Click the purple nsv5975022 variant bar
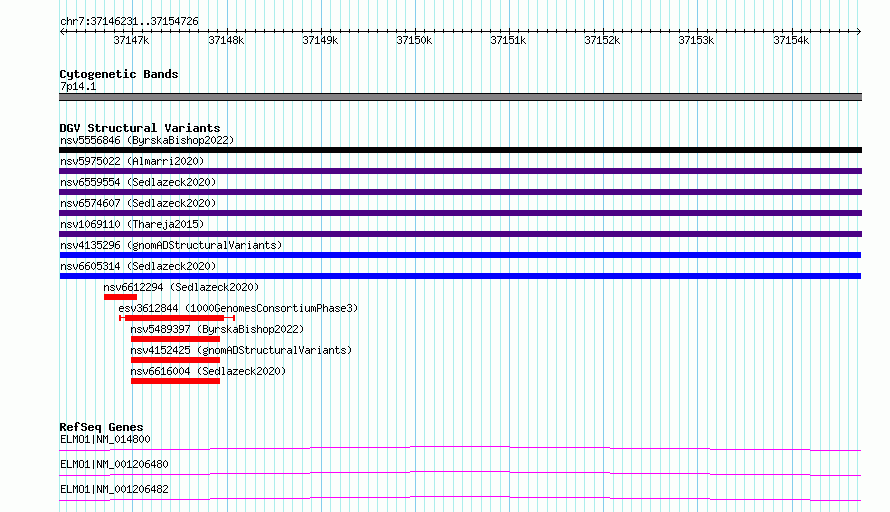 pos(460,171)
